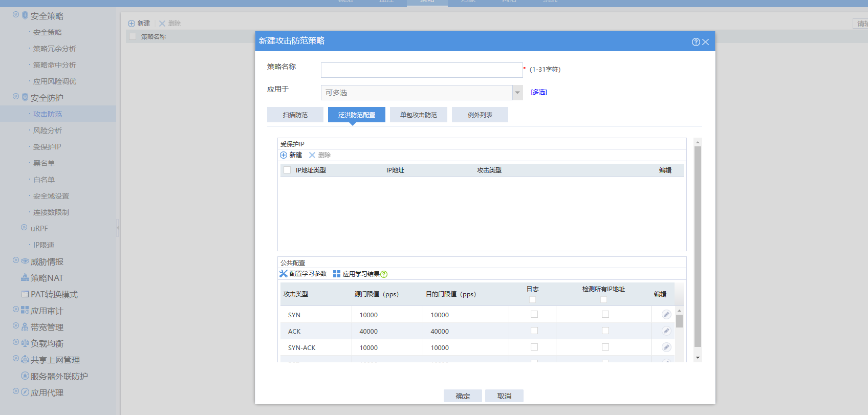Edit the SYN row with pencil icon

click(x=666, y=314)
